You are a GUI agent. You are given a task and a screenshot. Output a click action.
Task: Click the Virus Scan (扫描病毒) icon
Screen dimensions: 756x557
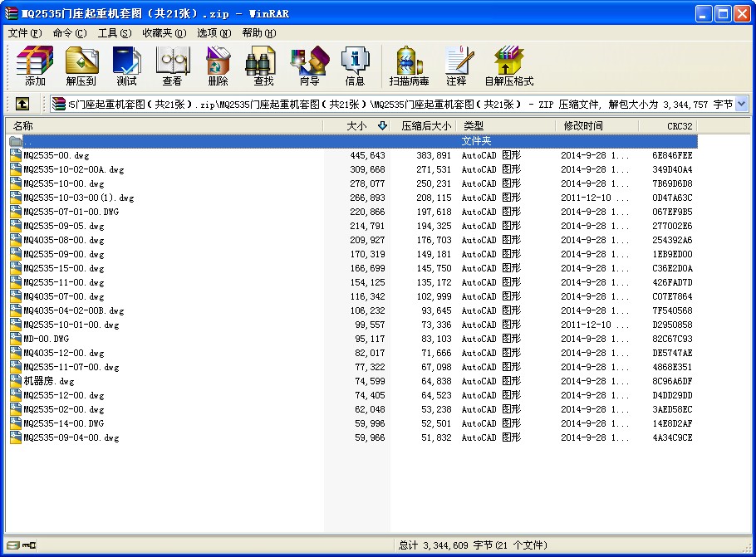(409, 66)
